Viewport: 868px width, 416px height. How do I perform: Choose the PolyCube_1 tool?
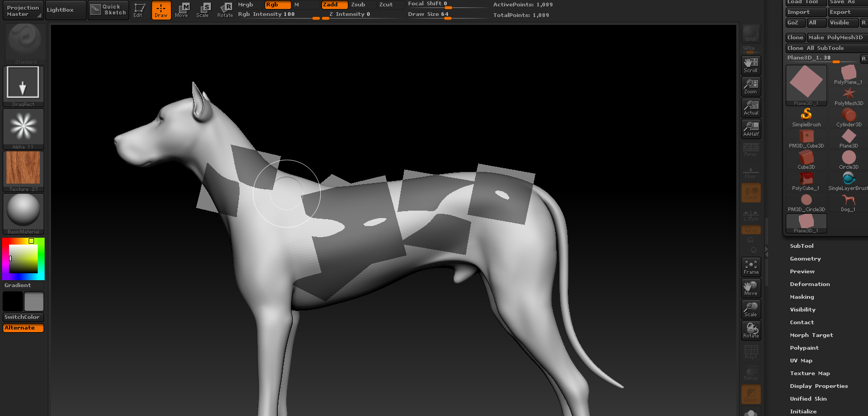[806, 181]
